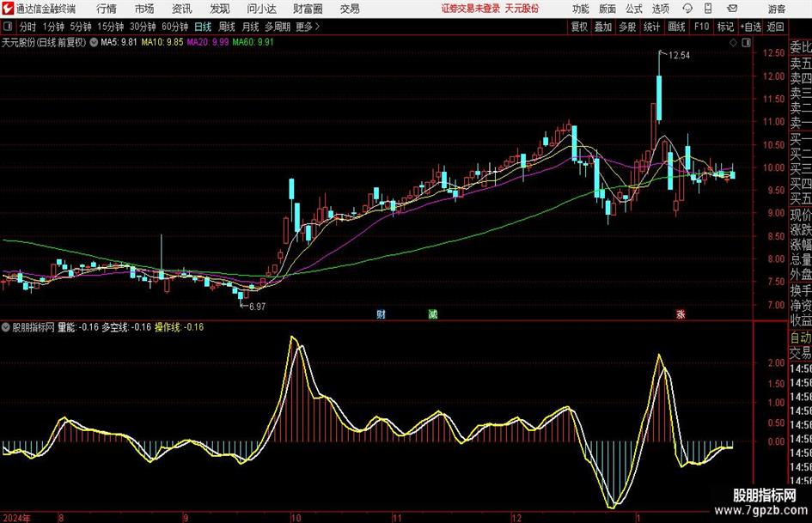Open the F10 company info button
Image resolution: width=812 pixels, height=523 pixels.
(x=701, y=27)
